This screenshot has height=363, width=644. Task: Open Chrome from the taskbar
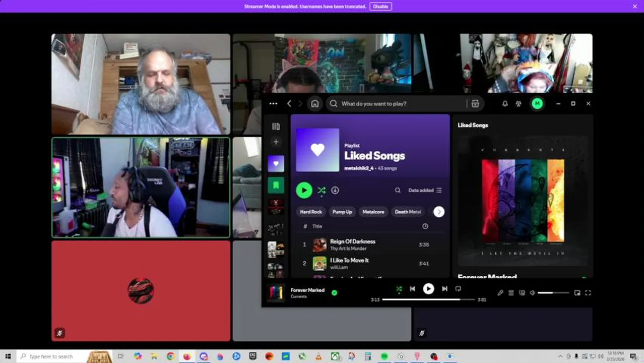click(170, 356)
